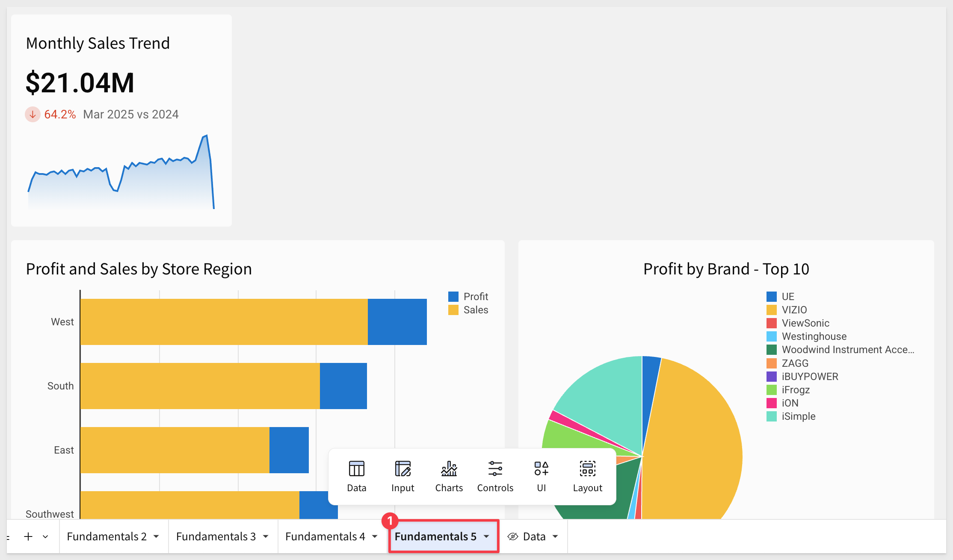
Task: Toggle Profit series in bar chart legend
Action: [468, 296]
